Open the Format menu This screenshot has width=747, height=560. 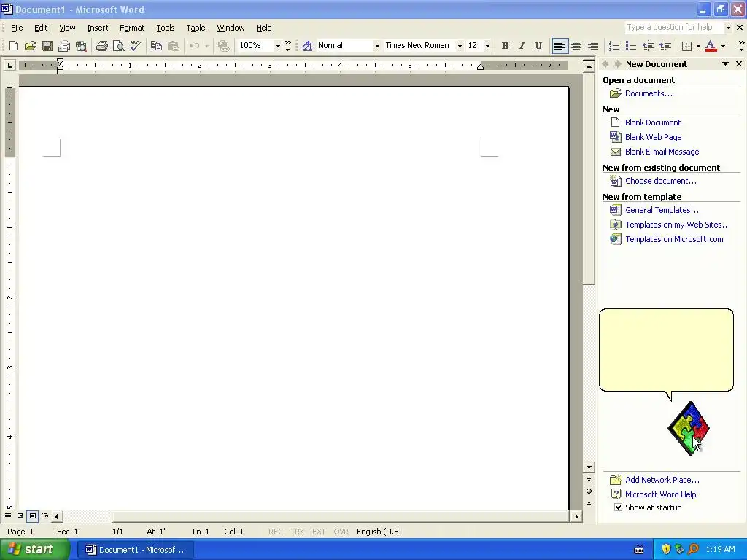(x=132, y=28)
